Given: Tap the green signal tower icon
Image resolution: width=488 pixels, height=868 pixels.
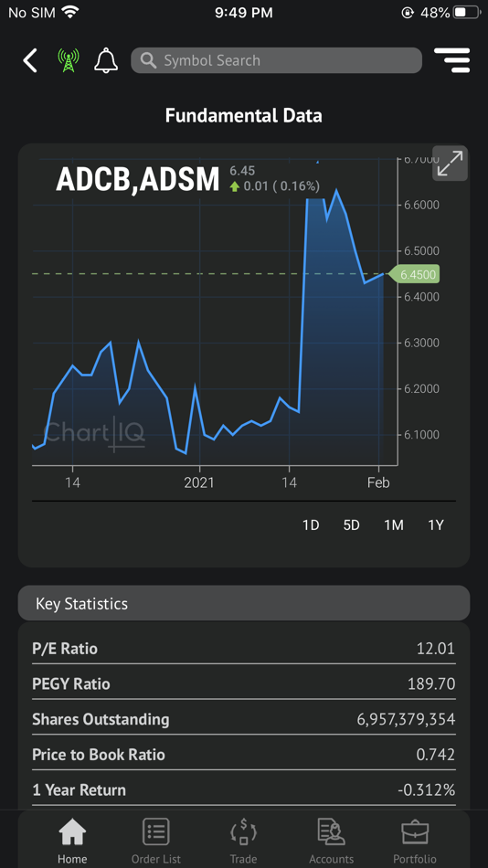Looking at the screenshot, I should point(69,60).
